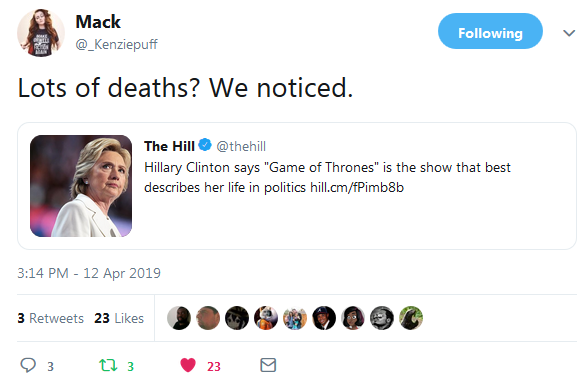This screenshot has height=379, width=580.
Task: Click the @_Kenziepuff username
Action: coord(117,44)
